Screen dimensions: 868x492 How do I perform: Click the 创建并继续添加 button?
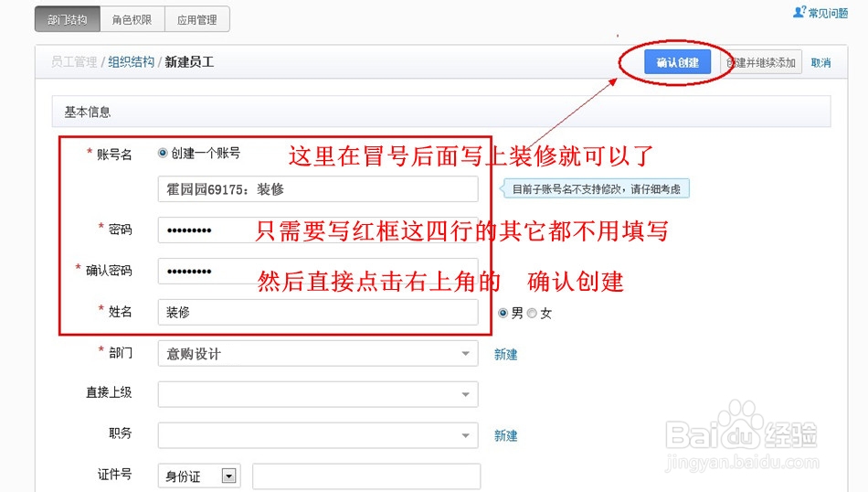[x=760, y=62]
